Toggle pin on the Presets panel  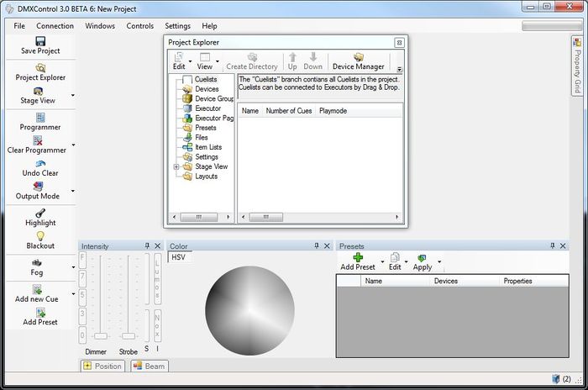552,246
